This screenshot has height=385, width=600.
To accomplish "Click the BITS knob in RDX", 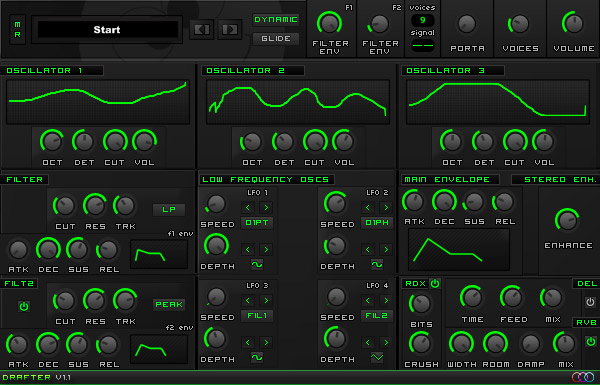I will tap(421, 304).
